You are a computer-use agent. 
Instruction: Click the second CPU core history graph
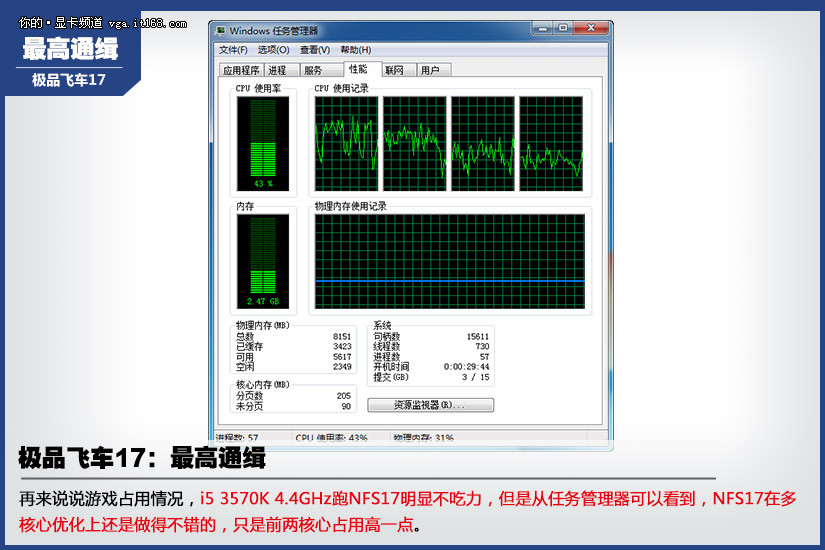coord(415,144)
